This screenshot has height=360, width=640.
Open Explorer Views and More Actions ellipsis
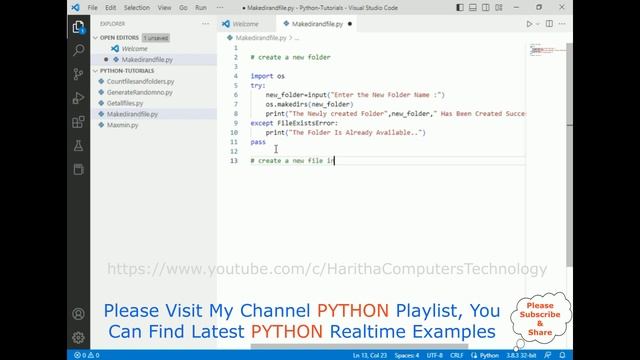point(205,24)
